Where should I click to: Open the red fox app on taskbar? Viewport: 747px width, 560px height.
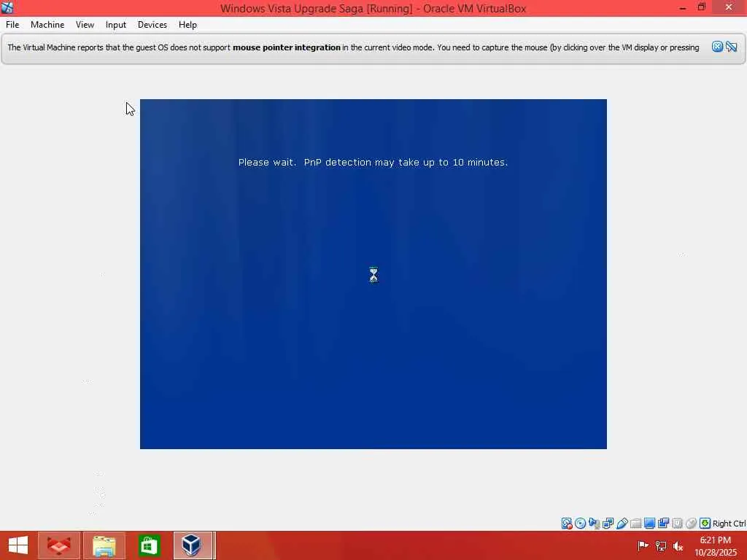[x=59, y=545]
